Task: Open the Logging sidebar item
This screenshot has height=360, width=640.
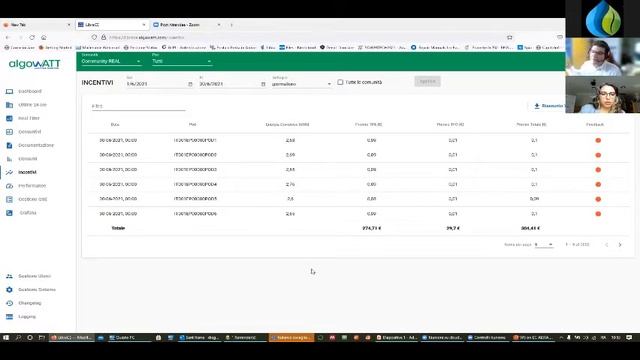Action: pos(21,317)
